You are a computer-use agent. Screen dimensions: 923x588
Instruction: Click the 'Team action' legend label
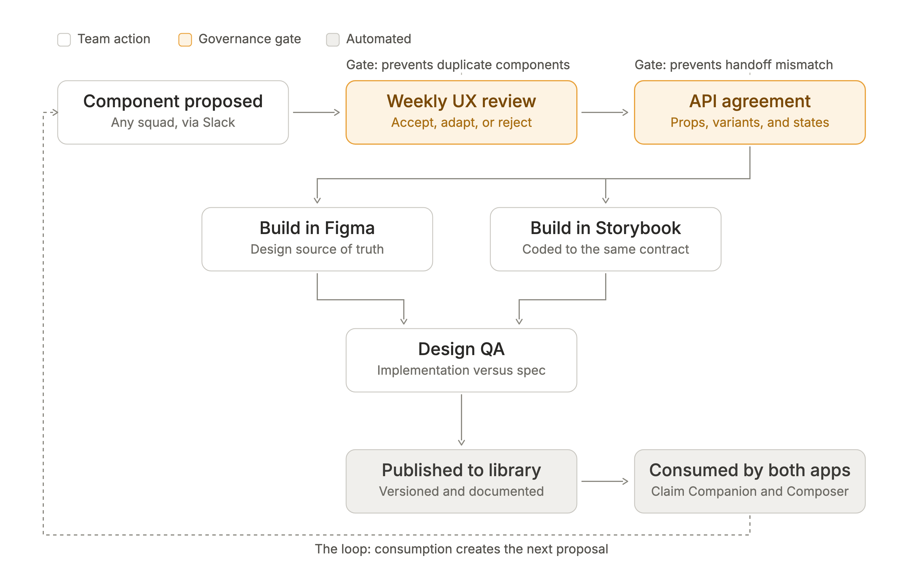coord(114,39)
